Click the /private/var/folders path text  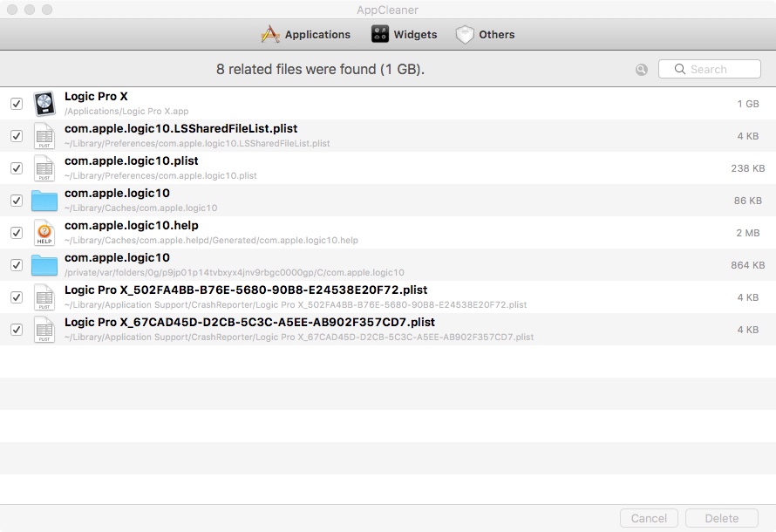(234, 273)
